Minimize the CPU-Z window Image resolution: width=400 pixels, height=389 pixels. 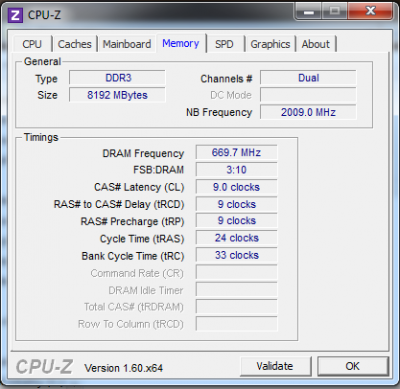pyautogui.click(x=309, y=12)
